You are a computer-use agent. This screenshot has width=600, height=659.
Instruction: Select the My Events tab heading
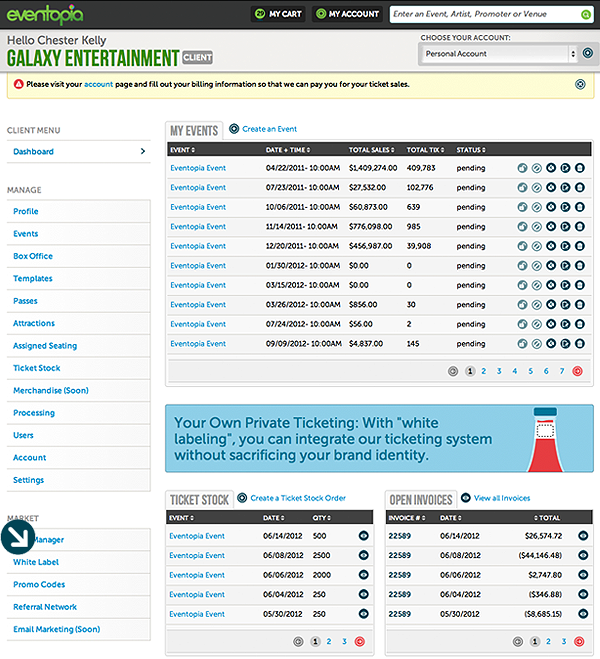(x=194, y=131)
